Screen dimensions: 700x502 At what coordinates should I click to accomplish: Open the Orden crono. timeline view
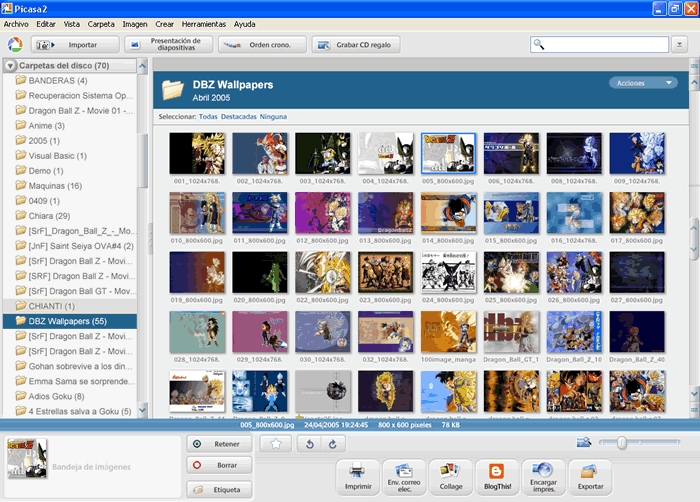(x=262, y=45)
